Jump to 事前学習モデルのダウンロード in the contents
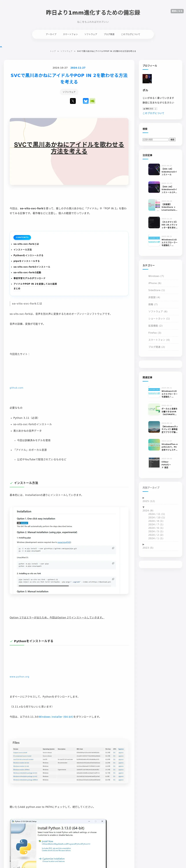Image resolution: width=186 pixels, height=868 pixels. click(x=29, y=278)
